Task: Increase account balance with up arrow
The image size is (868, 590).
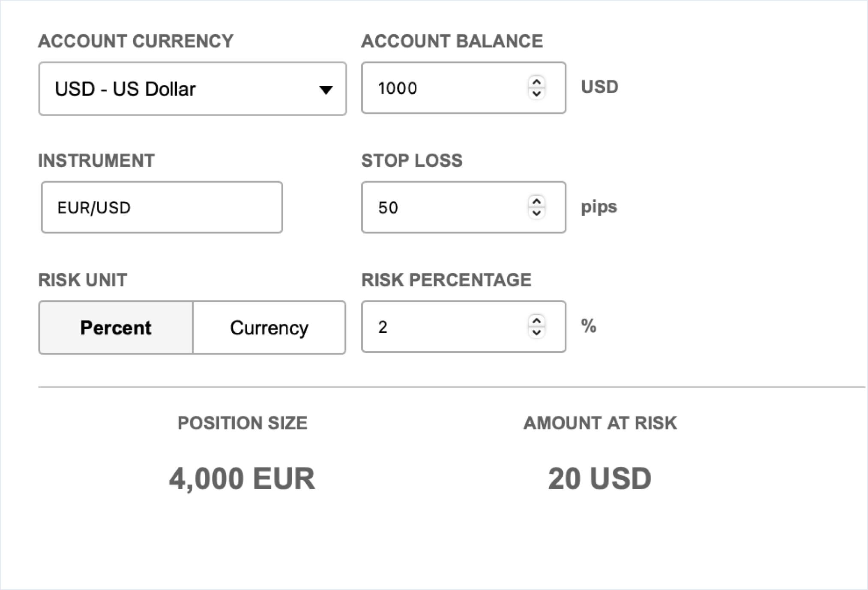Action: (536, 81)
